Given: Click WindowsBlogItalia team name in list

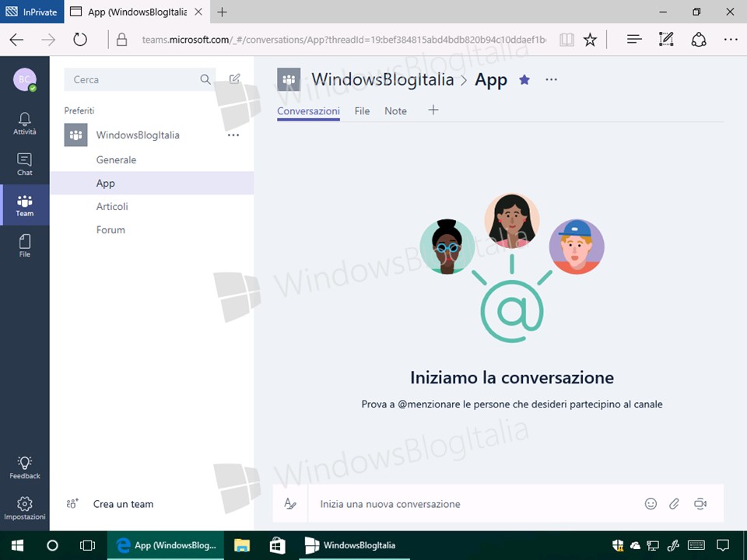Looking at the screenshot, I should [138, 135].
